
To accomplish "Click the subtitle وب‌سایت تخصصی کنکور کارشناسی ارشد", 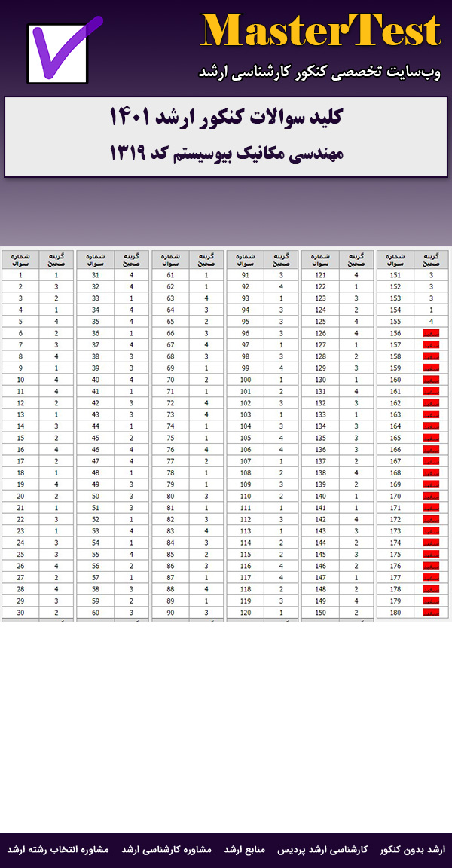I will (320, 72).
